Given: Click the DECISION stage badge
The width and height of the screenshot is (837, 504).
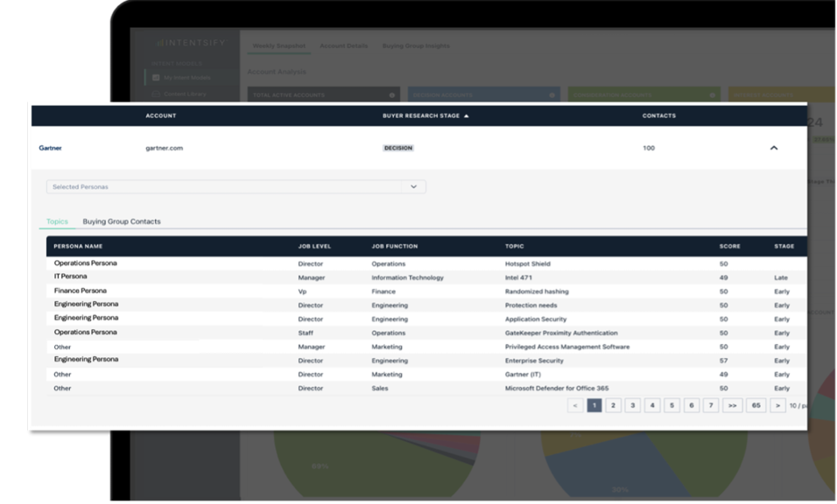Looking at the screenshot, I should (398, 148).
